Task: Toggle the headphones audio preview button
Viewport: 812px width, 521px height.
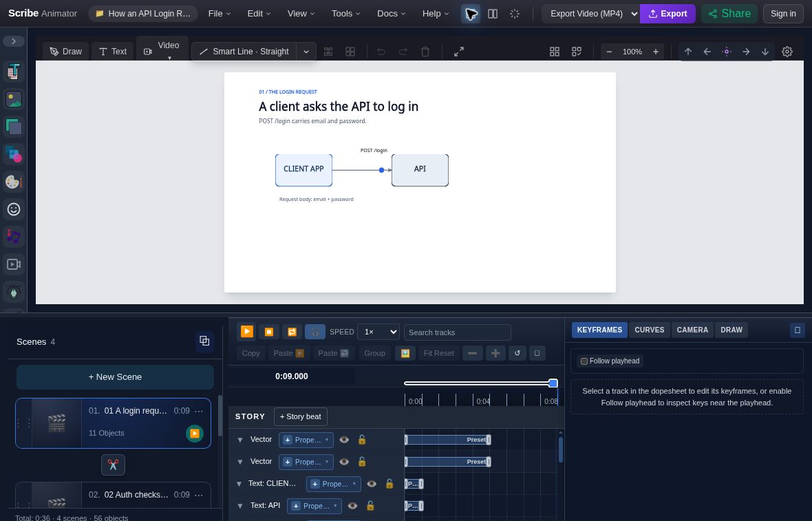Action: coord(315,332)
